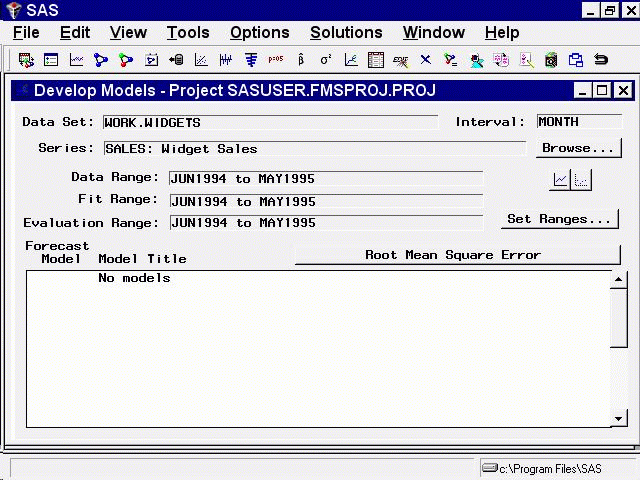Click the boxed play-arrow toolbar icon
Viewport: 640px width, 480px height.
pyautogui.click(x=151, y=60)
